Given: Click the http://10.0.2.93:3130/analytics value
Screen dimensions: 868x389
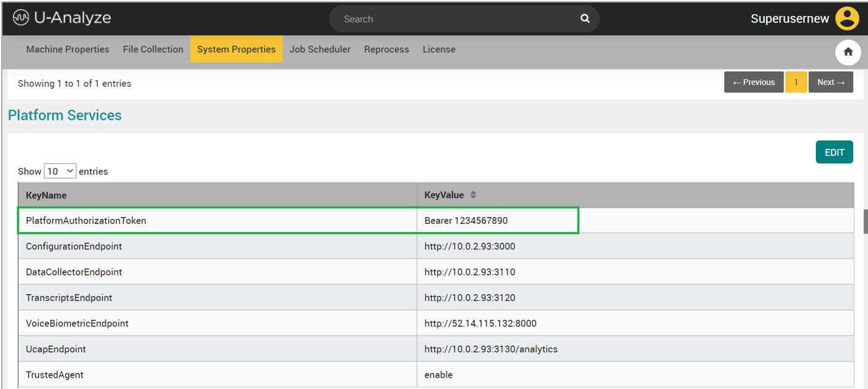Looking at the screenshot, I should click(491, 349).
